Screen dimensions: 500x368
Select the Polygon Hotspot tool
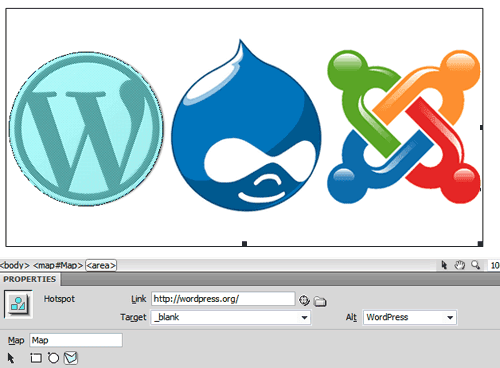click(x=71, y=358)
